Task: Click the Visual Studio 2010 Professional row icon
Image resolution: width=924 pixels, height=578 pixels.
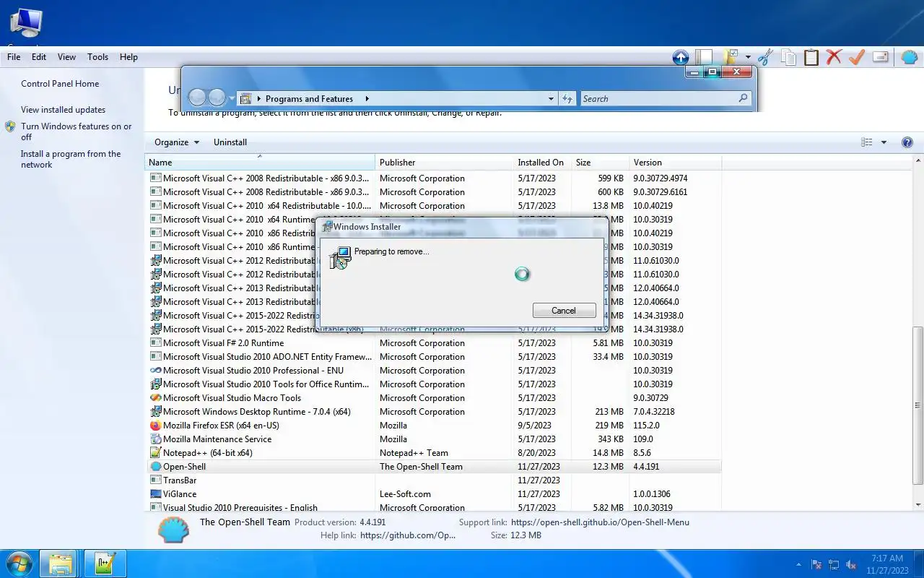Action: tap(155, 371)
